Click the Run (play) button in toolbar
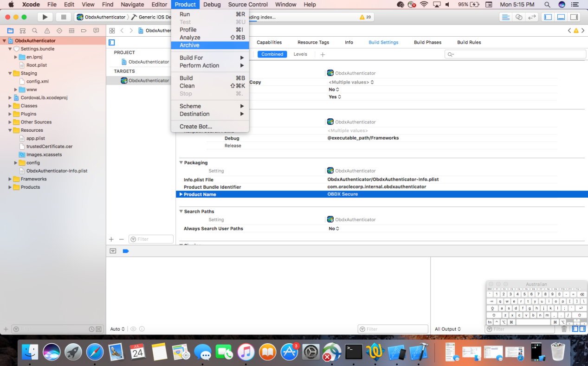 point(45,17)
